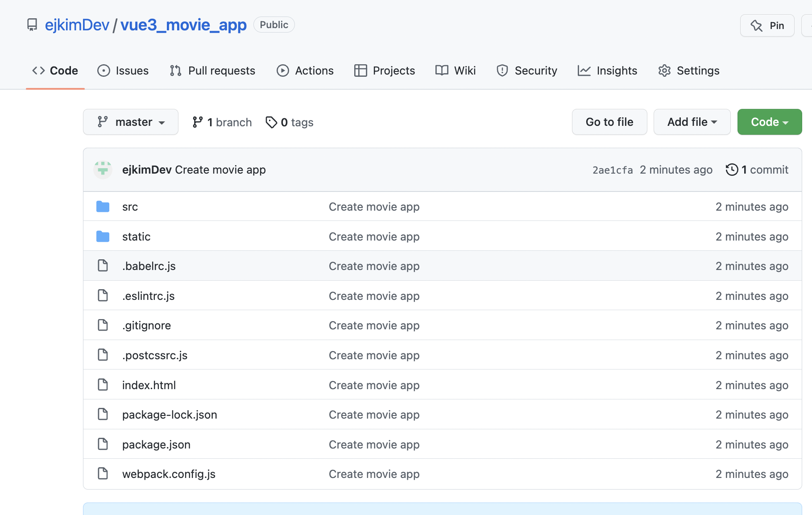Click the src folder icon

pos(103,207)
